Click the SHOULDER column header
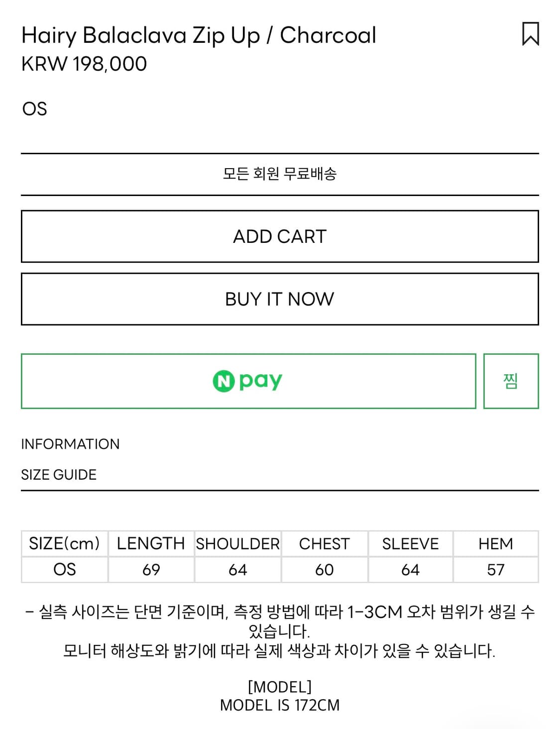Viewport: 560px width, 729px height. tap(237, 543)
